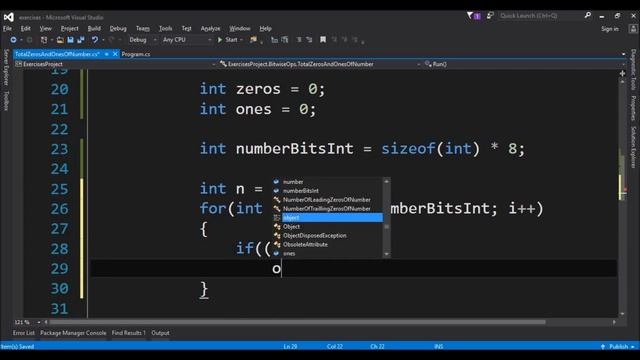Image resolution: width=640 pixels, height=360 pixels.
Task: Click the editor horizontal scrollbar
Action: click(x=297, y=322)
